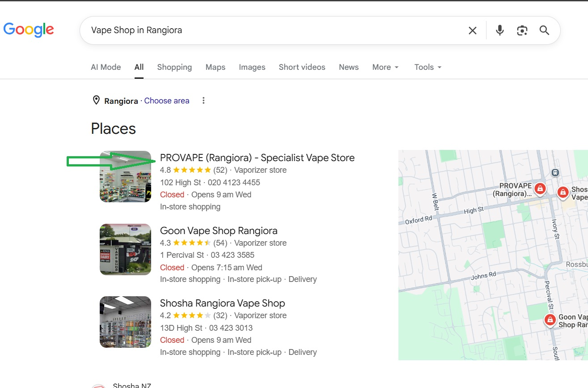The height and width of the screenshot is (388, 588).
Task: Click the PROVAPE store photo thumbnail
Action: coord(125,176)
